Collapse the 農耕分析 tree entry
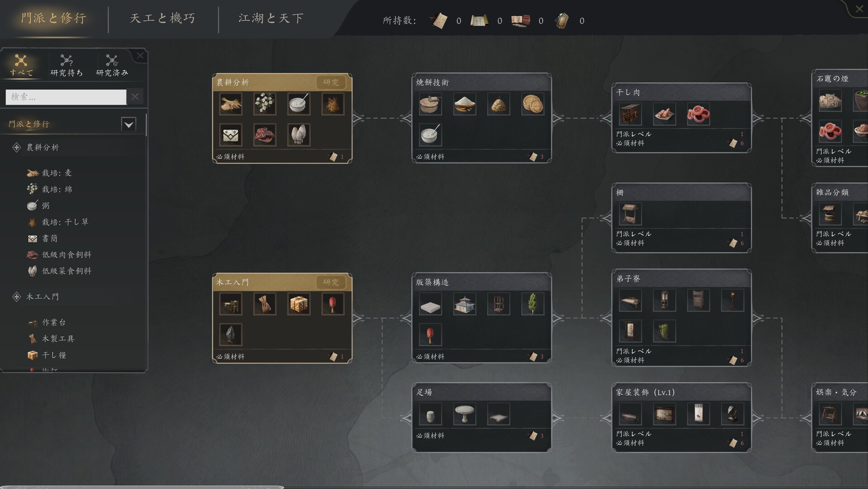This screenshot has width=868, height=489. pos(16,147)
